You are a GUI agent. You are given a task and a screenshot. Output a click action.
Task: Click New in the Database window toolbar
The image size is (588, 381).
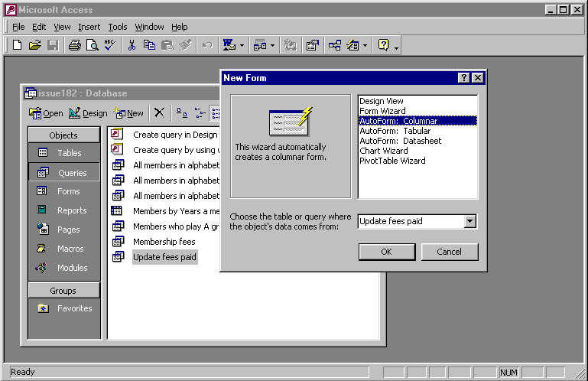(128, 113)
